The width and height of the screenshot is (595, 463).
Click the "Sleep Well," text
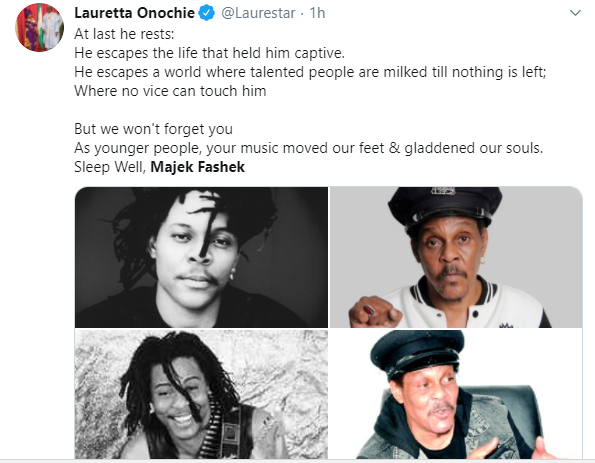pos(110,167)
